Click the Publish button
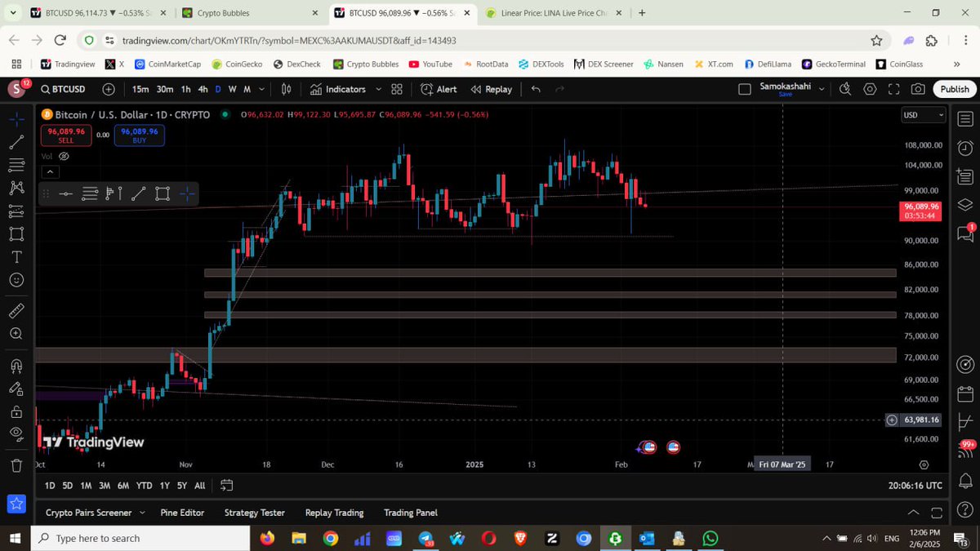The image size is (980, 551). (x=954, y=89)
